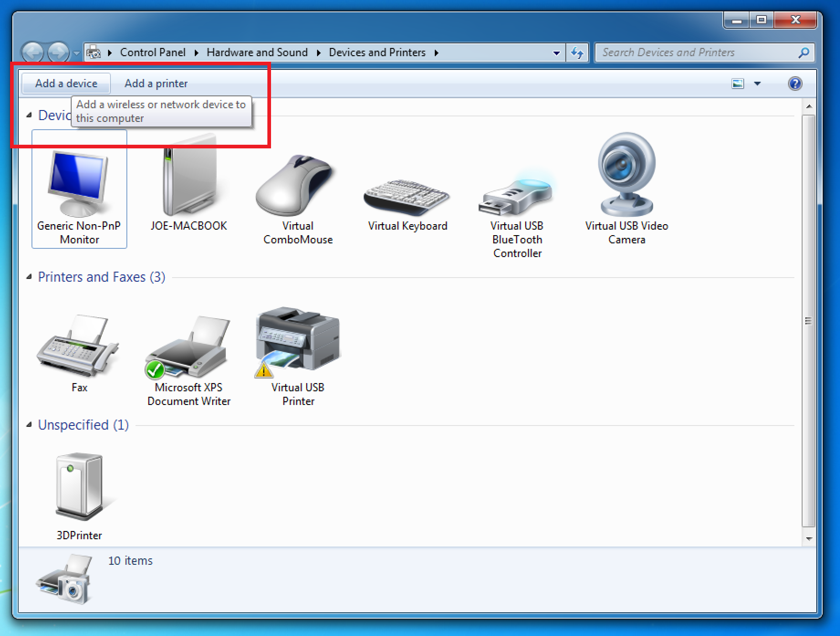Screen dimensions: 840x636
Task: Open the view options dropdown arrow
Action: click(757, 84)
